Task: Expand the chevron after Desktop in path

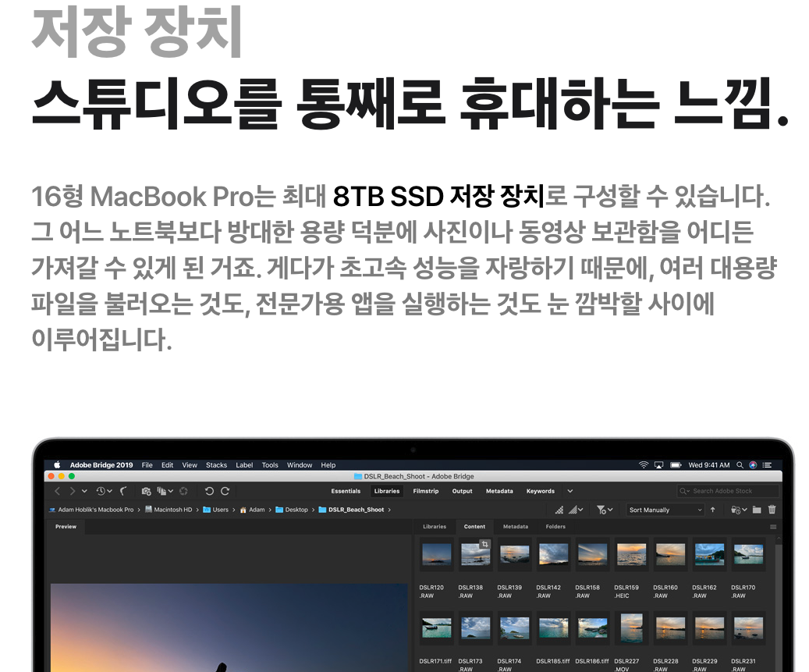Action: pyautogui.click(x=313, y=510)
